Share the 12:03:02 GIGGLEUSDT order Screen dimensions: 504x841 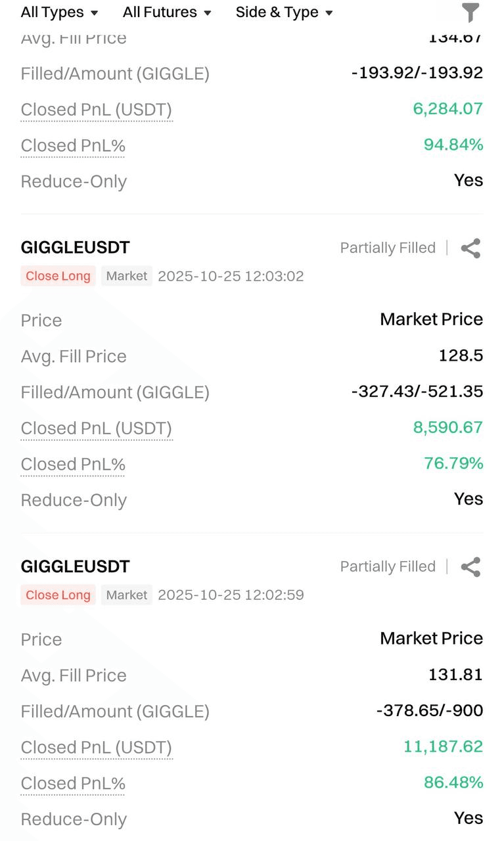pyautogui.click(x=470, y=248)
